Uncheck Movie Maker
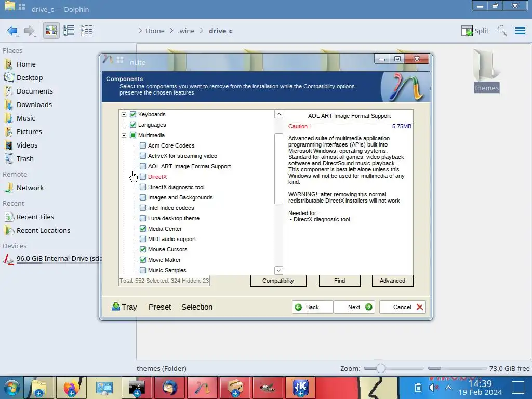 pyautogui.click(x=143, y=260)
